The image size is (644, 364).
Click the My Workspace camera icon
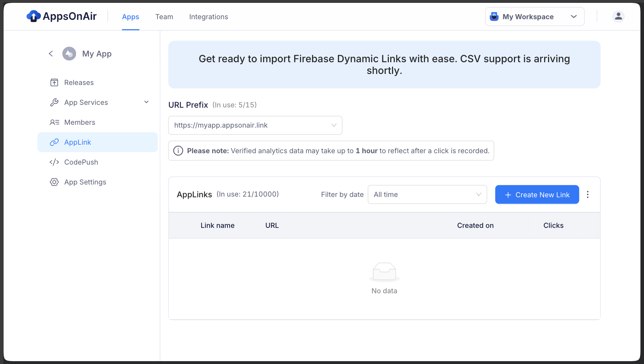[x=494, y=16]
